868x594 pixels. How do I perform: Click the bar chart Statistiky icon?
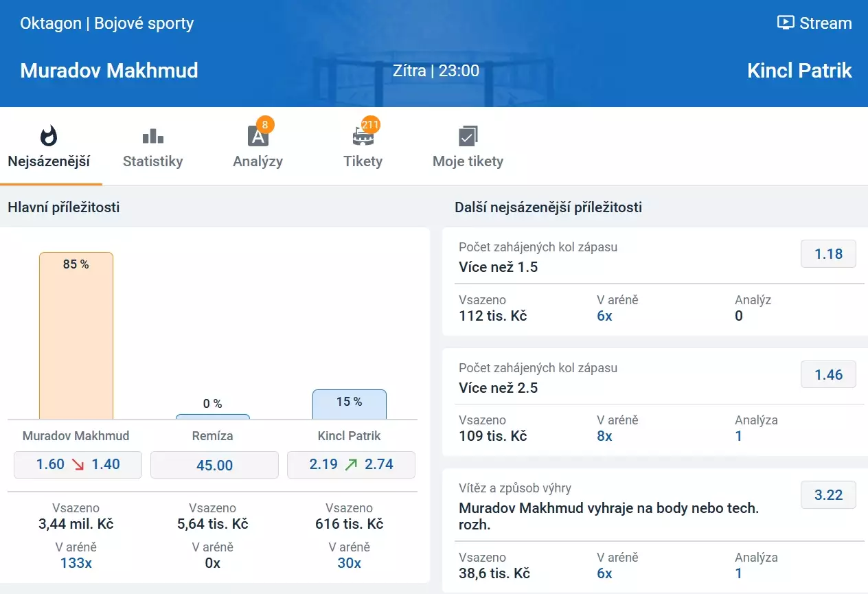click(x=152, y=136)
